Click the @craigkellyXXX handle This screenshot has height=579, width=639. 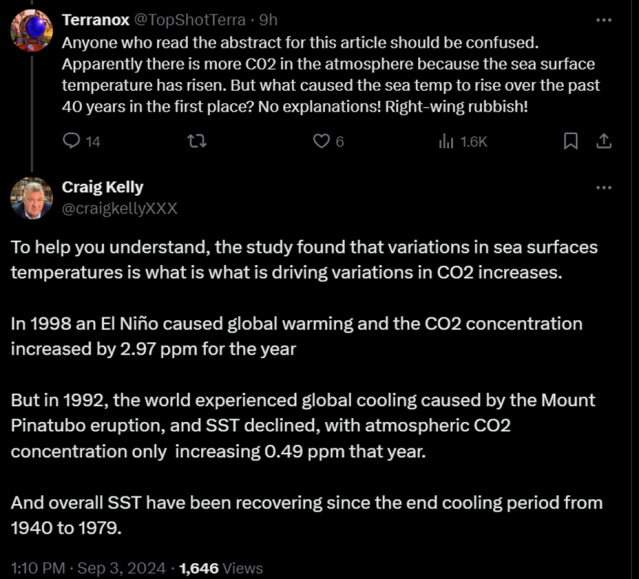(119, 208)
